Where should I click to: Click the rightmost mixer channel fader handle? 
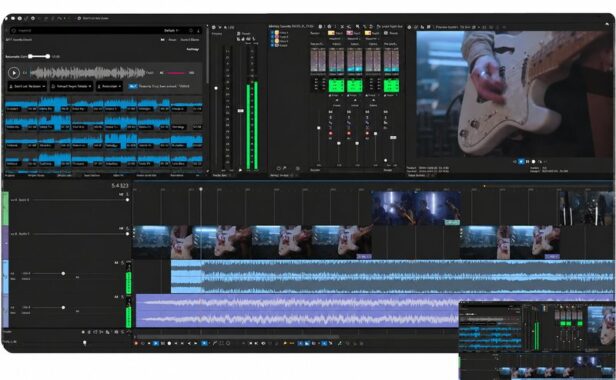pyautogui.click(x=393, y=138)
